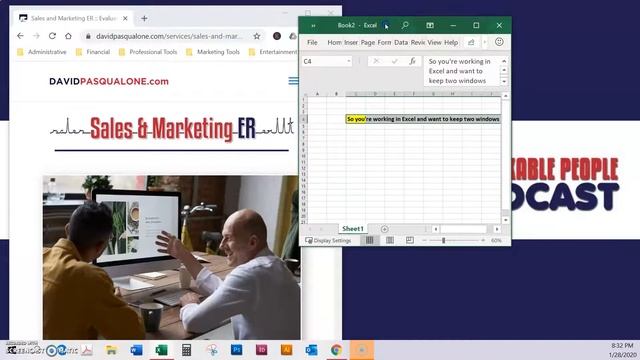The width and height of the screenshot is (640, 360).
Task: Open Word from the taskbar
Action: pos(136,350)
